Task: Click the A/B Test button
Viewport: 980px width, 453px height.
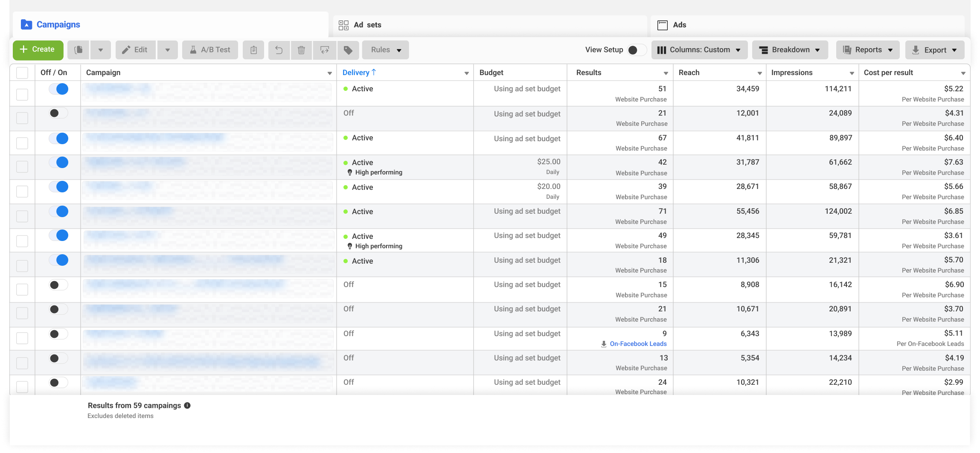Action: [x=210, y=50]
